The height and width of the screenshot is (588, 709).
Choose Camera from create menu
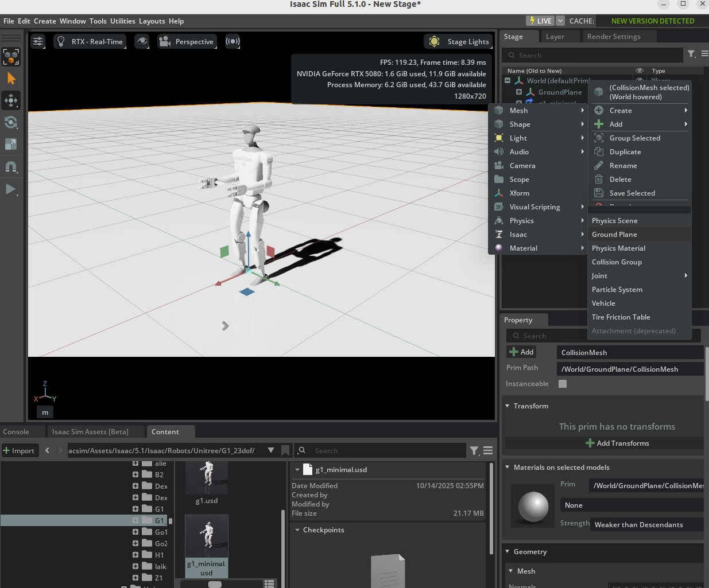click(x=539, y=166)
